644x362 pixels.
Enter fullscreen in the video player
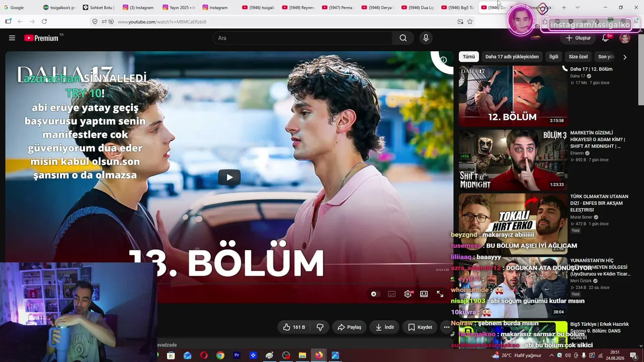tap(440, 294)
